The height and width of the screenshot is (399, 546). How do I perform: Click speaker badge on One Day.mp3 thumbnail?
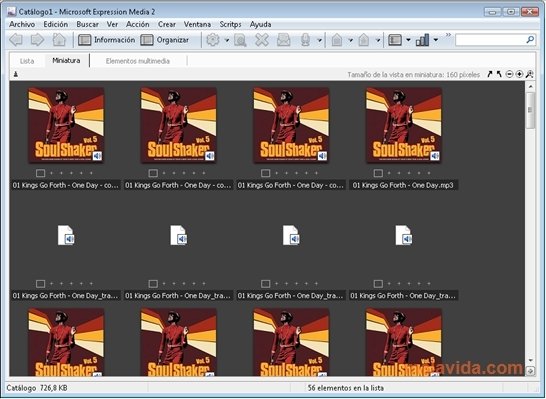(x=435, y=156)
